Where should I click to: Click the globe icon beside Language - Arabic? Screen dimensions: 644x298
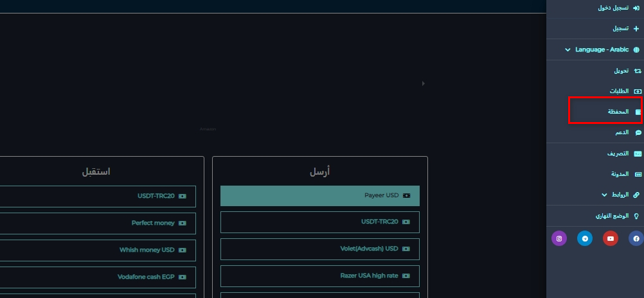pyautogui.click(x=636, y=49)
